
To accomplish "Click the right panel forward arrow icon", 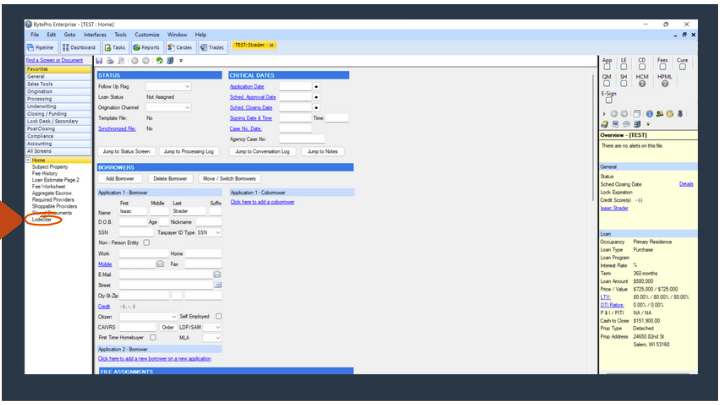I will (x=624, y=114).
